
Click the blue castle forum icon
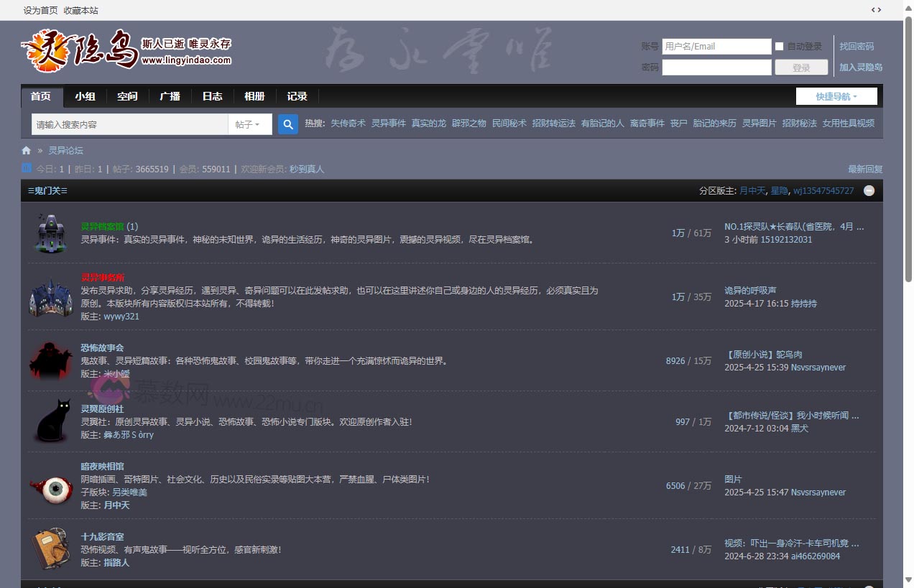click(50, 297)
